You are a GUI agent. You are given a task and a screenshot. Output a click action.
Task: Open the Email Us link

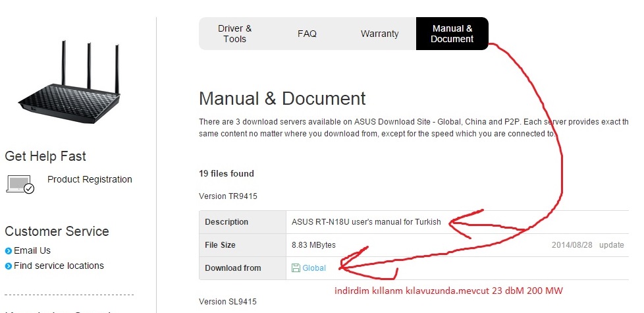pyautogui.click(x=32, y=250)
